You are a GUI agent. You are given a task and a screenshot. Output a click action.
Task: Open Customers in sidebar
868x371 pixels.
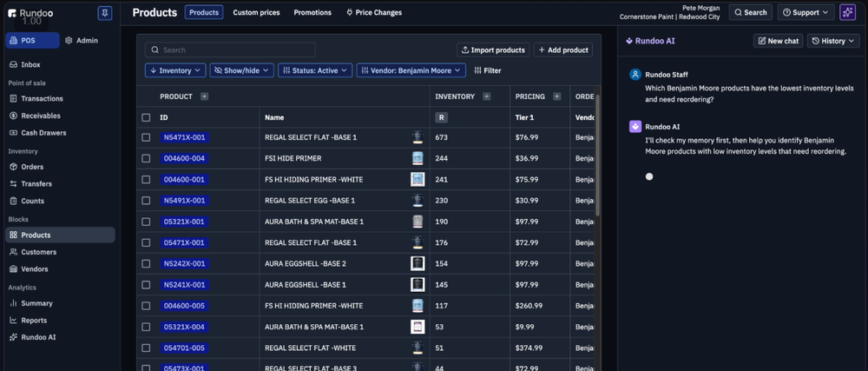[39, 252]
